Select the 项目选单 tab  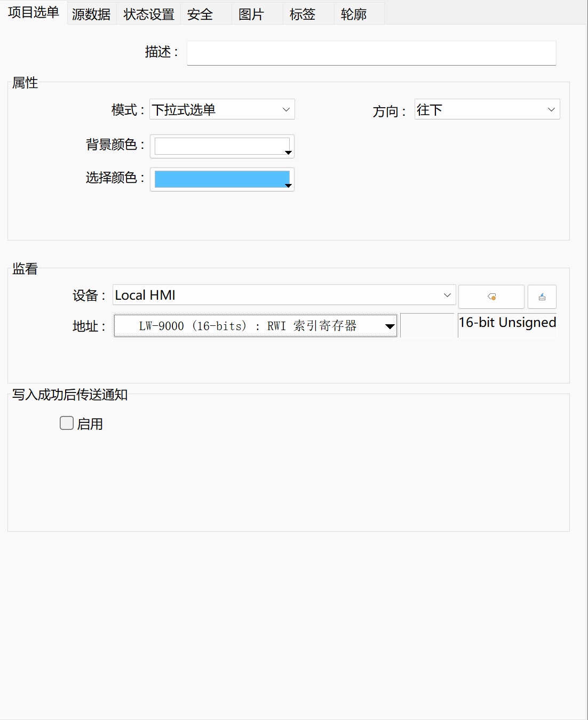click(33, 13)
